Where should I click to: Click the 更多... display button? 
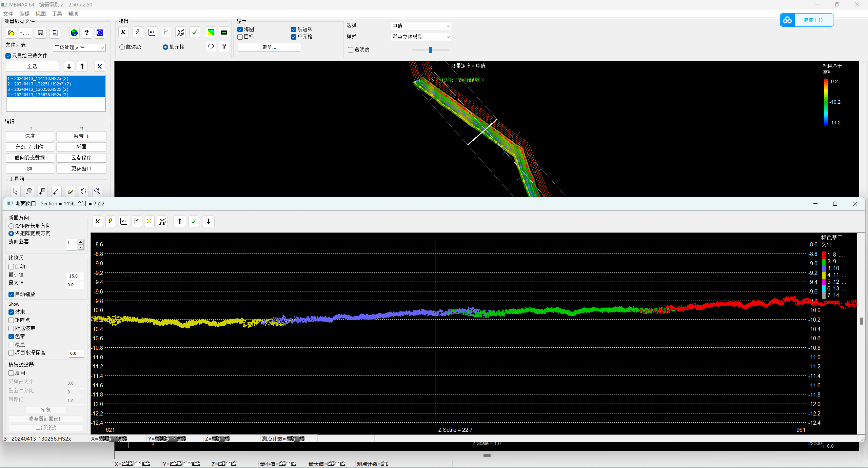pos(269,47)
